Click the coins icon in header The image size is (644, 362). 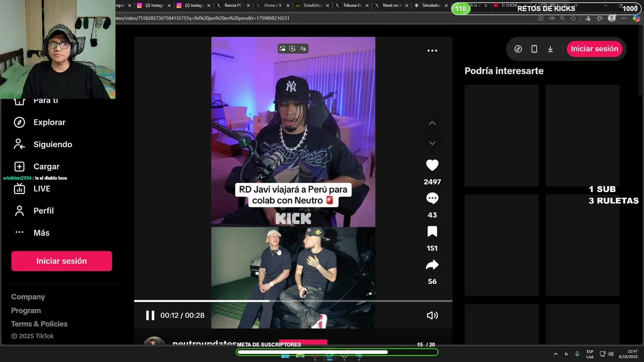pos(518,49)
